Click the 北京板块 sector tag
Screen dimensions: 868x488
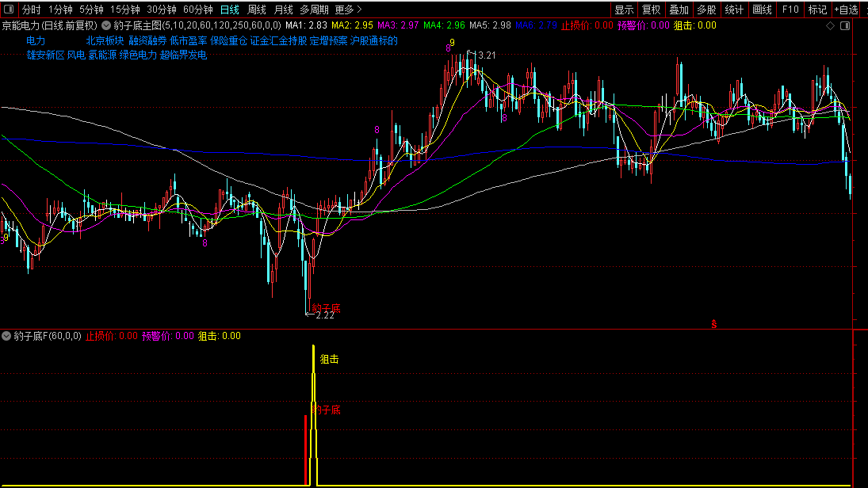[x=105, y=40]
